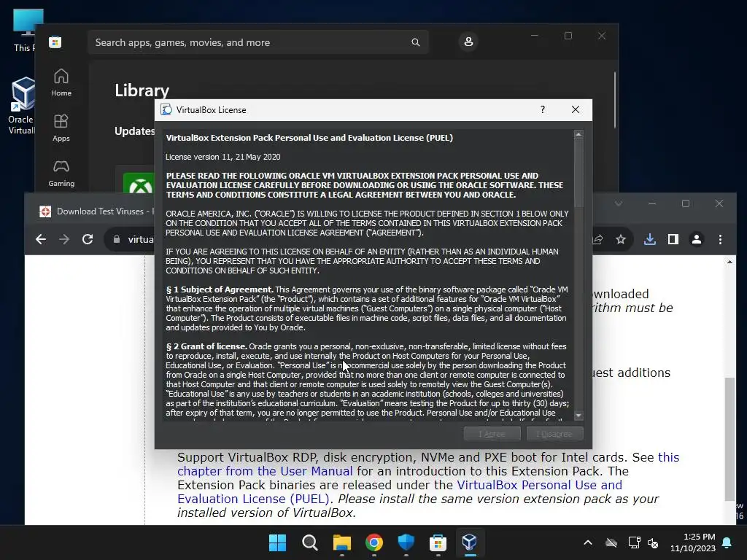Screen dimensions: 747x560
Task: Toggle Chrome side panel icon
Action: [673, 239]
